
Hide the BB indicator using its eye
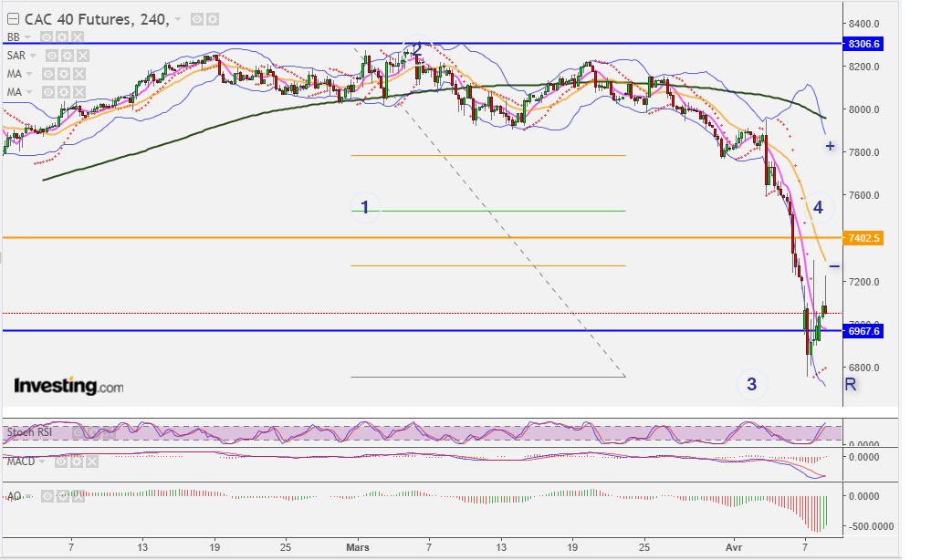point(47,36)
